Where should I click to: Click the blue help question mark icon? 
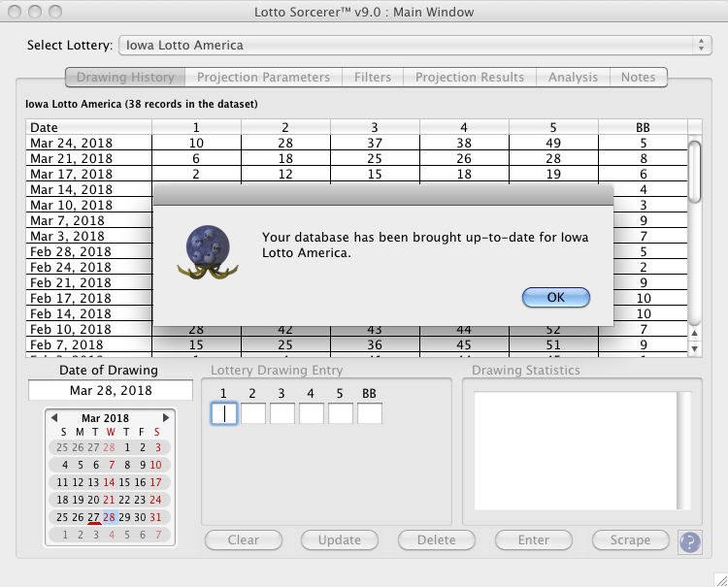coord(689,541)
